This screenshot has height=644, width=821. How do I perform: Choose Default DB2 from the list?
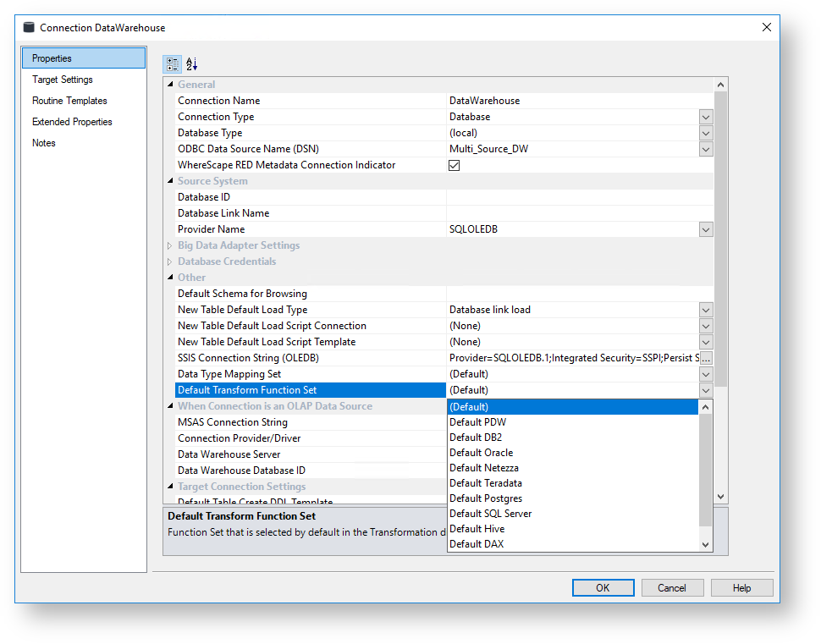[573, 438]
